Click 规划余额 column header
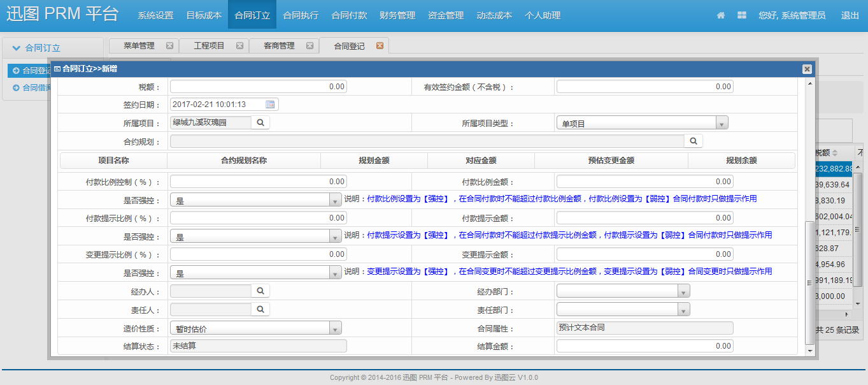The image size is (868, 385). click(x=741, y=161)
